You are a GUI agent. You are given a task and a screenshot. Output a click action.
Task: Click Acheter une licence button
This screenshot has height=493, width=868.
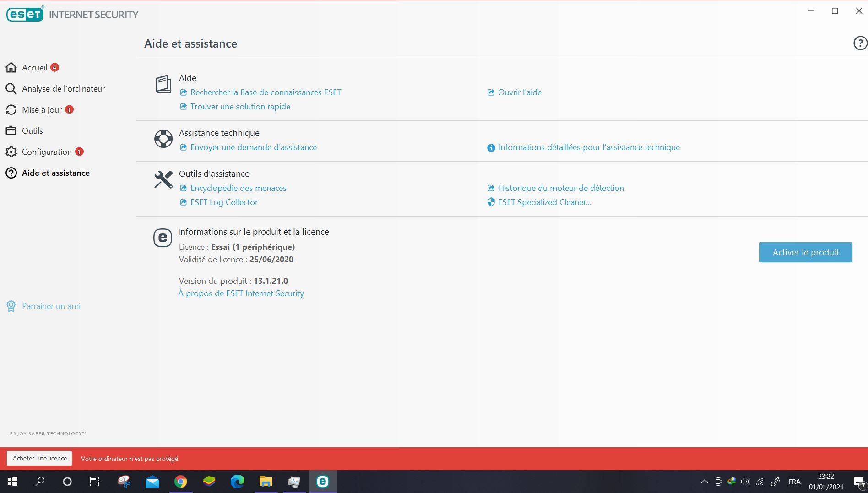40,458
